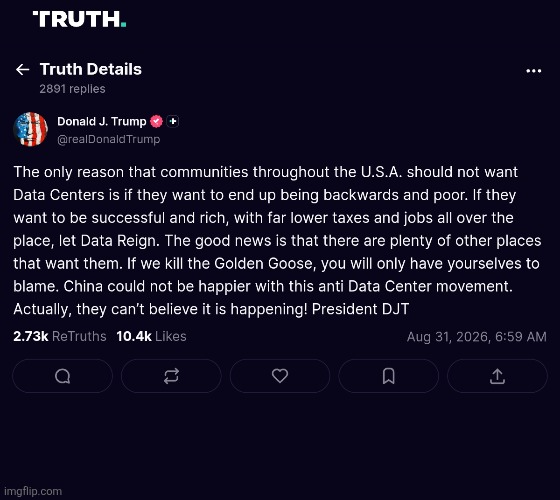The height and width of the screenshot is (500, 560).
Task: Click the plus badge next to name
Action: click(173, 121)
